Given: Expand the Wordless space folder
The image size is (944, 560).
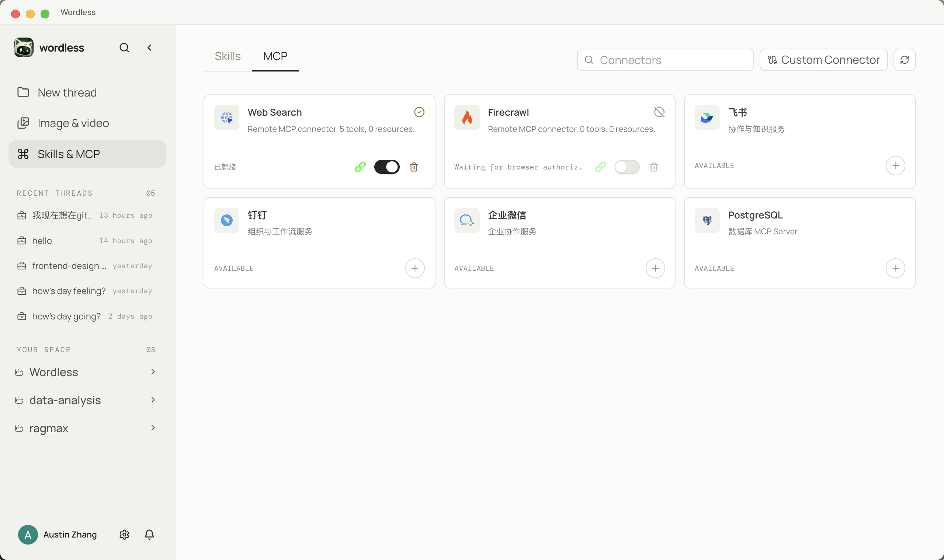Looking at the screenshot, I should point(86,372).
